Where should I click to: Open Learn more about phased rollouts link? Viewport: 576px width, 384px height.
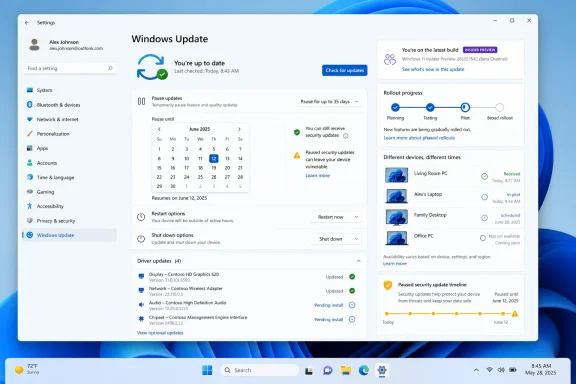tap(419, 138)
